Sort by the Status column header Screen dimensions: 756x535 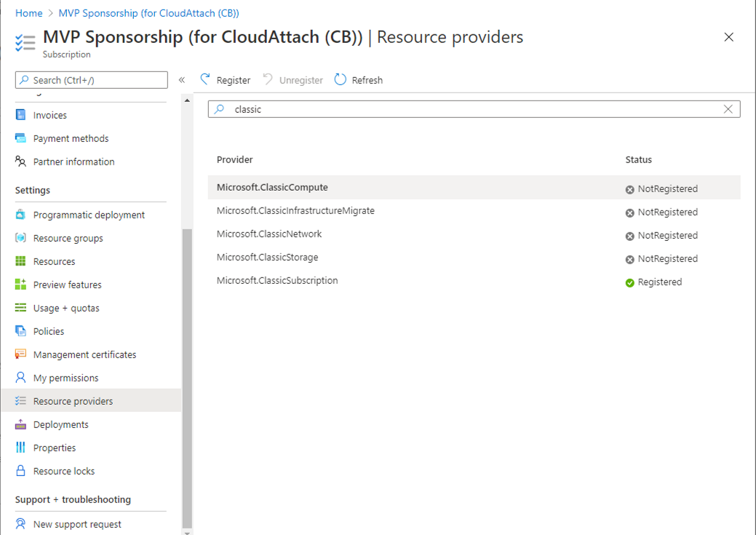click(638, 159)
